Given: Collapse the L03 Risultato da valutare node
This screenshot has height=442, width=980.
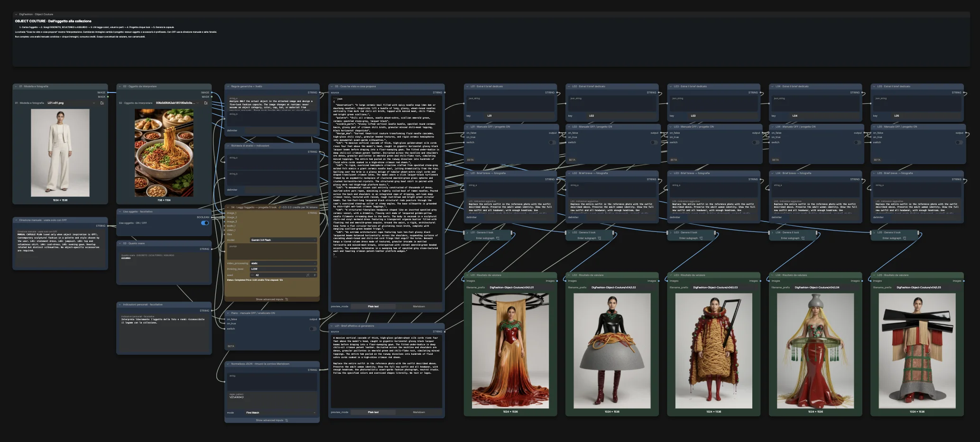Looking at the screenshot, I should coord(671,275).
